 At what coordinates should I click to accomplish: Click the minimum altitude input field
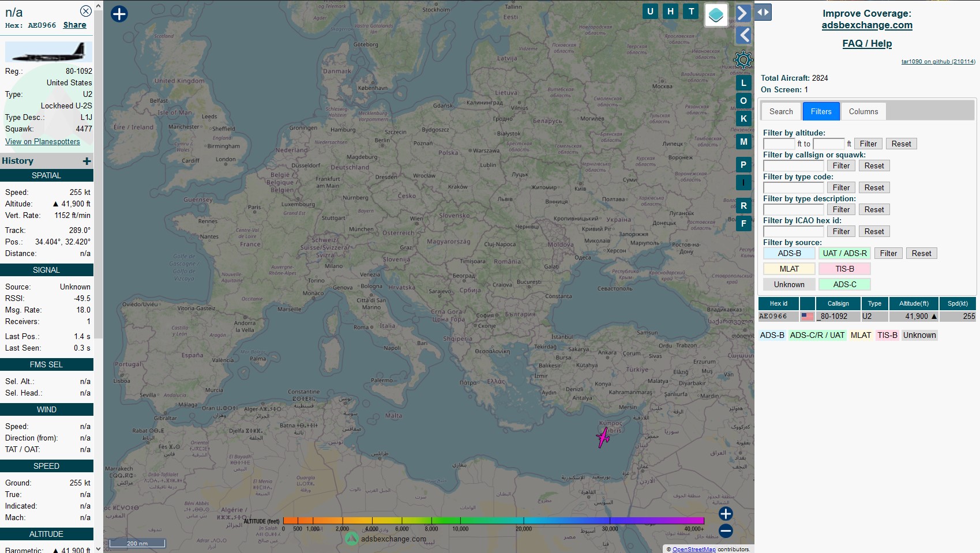tap(779, 144)
